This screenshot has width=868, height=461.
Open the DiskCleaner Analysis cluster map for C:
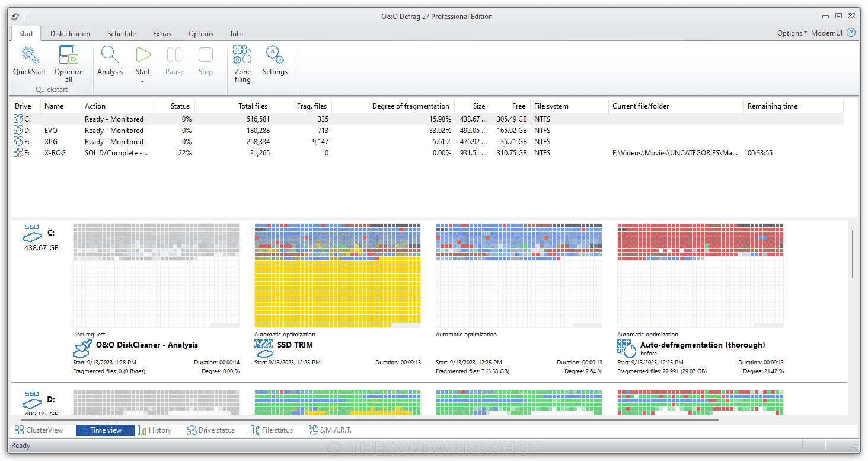(156, 275)
